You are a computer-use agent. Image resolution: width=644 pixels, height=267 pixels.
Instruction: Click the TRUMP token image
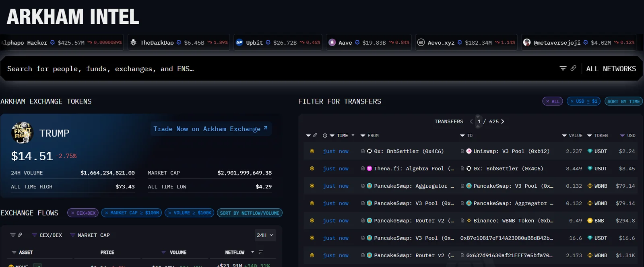(x=22, y=132)
